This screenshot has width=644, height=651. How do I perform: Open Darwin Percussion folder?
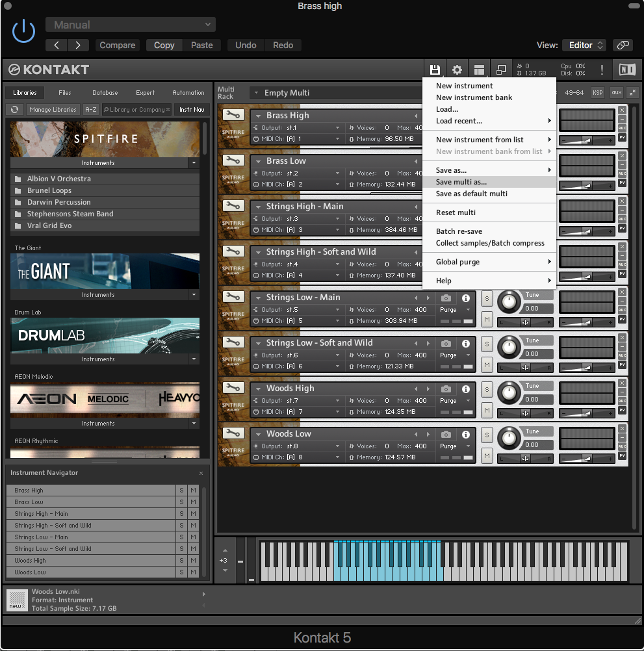point(105,202)
